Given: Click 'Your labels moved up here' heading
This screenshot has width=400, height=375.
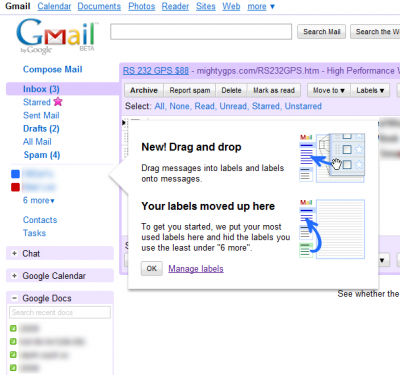Looking at the screenshot, I should [208, 206].
